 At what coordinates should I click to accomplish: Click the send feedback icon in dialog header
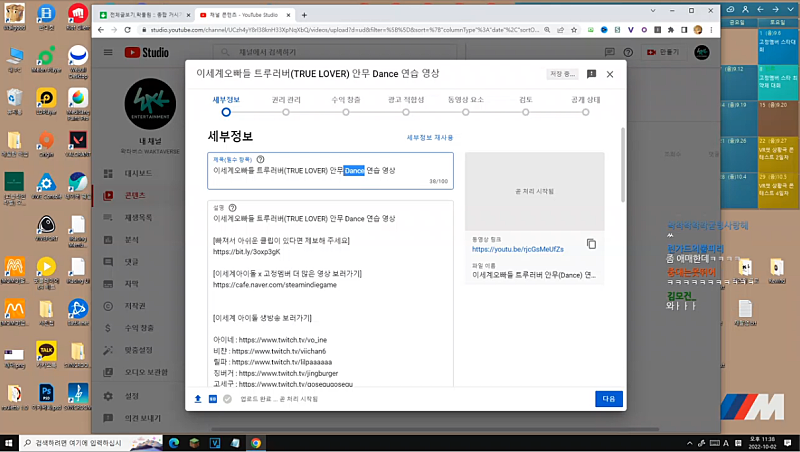click(591, 74)
